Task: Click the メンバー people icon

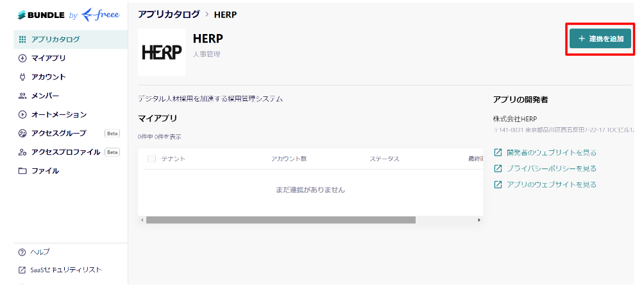Action: point(23,96)
